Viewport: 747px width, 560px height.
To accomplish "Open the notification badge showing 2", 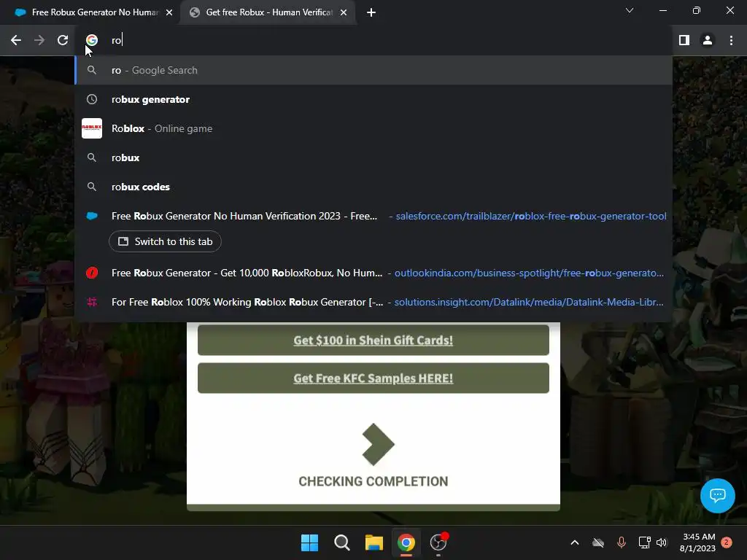I will pyautogui.click(x=727, y=542).
